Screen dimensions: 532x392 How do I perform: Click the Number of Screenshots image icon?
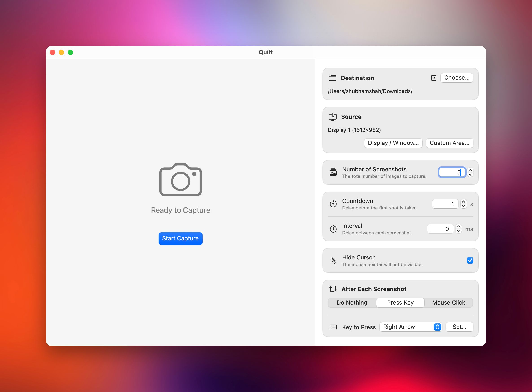333,172
